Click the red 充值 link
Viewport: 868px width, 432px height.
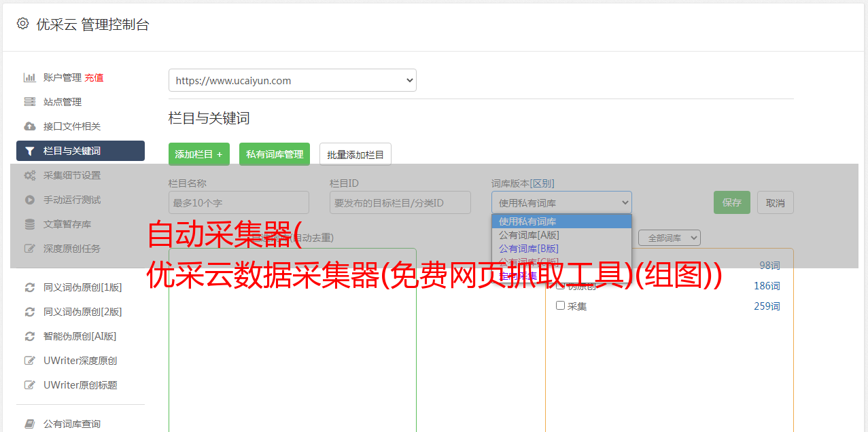94,77
